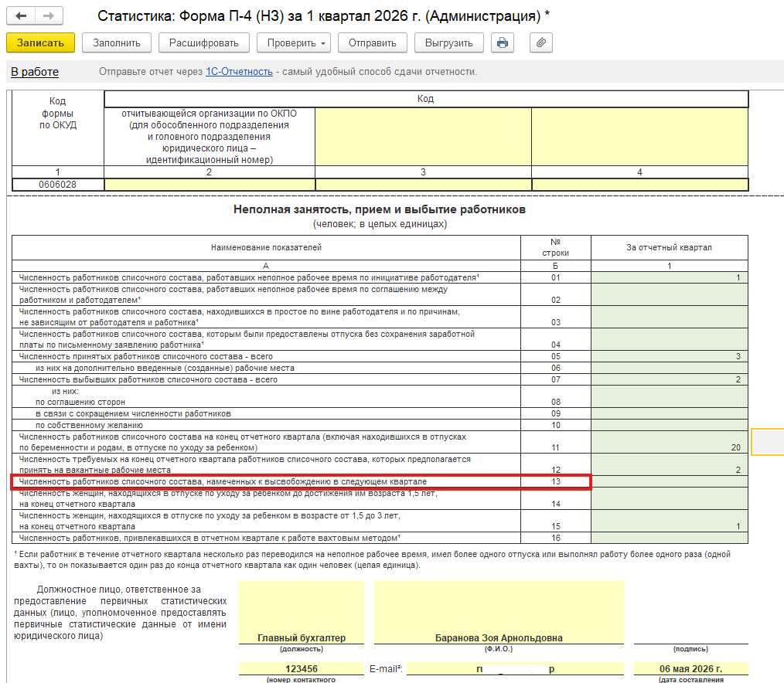Follow the 1С-Отчетность link
This screenshot has height=683, width=784.
tap(239, 71)
